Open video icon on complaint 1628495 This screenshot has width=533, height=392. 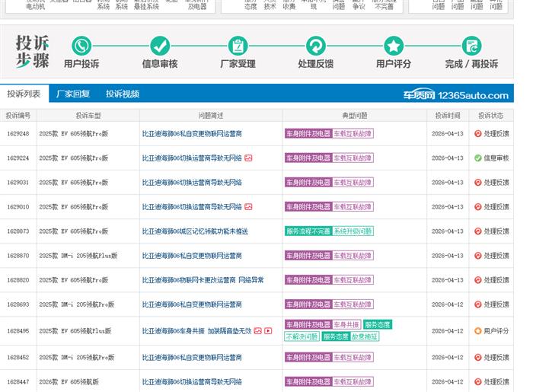268,331
